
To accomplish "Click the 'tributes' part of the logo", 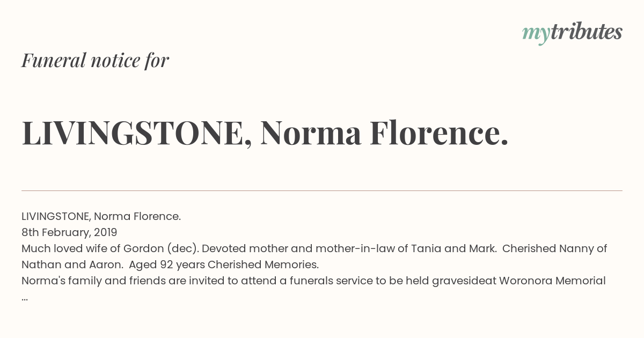I will tap(586, 32).
